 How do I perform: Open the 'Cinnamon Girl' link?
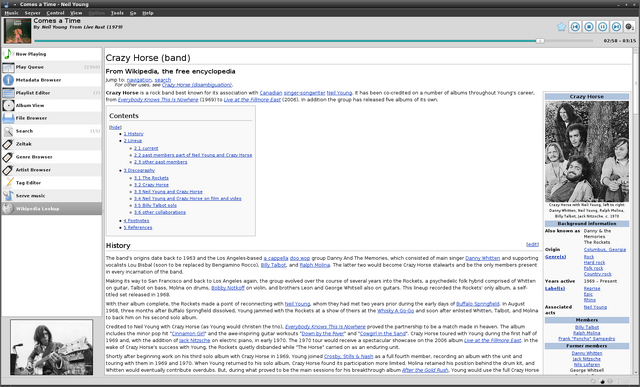(x=188, y=334)
